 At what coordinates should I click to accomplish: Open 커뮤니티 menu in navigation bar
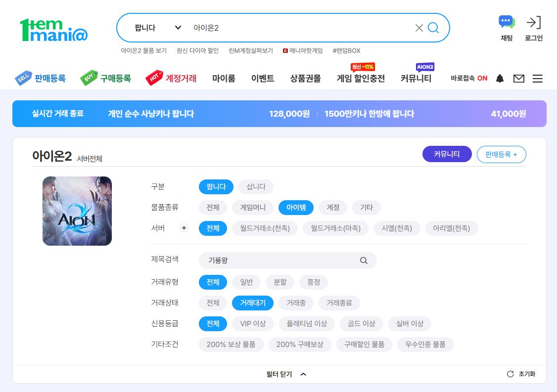click(x=416, y=79)
